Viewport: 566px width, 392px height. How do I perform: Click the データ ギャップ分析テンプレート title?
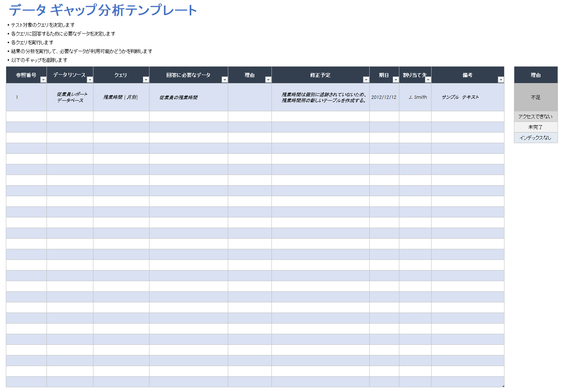(x=103, y=10)
